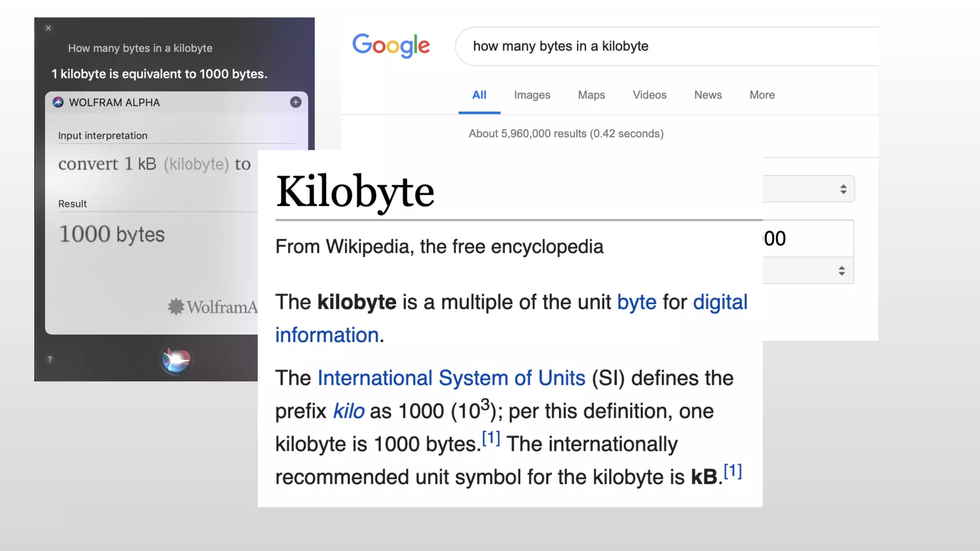This screenshot has height=551, width=980.
Task: Open the More search options menu
Action: coord(762,95)
